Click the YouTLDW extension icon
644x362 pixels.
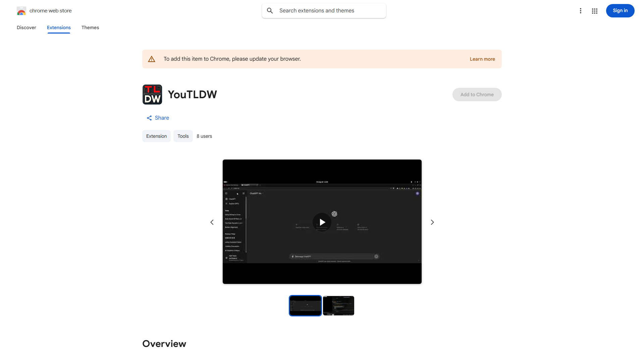(x=152, y=94)
